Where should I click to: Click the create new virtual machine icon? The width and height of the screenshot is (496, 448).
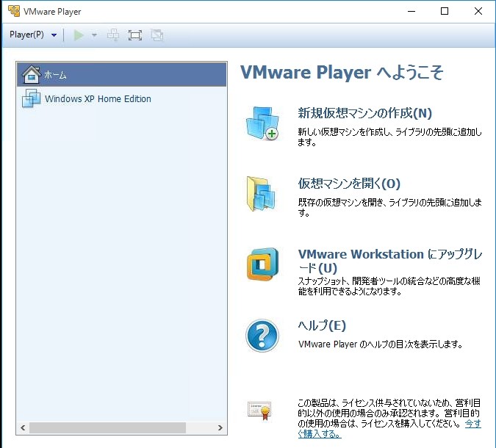click(x=262, y=123)
